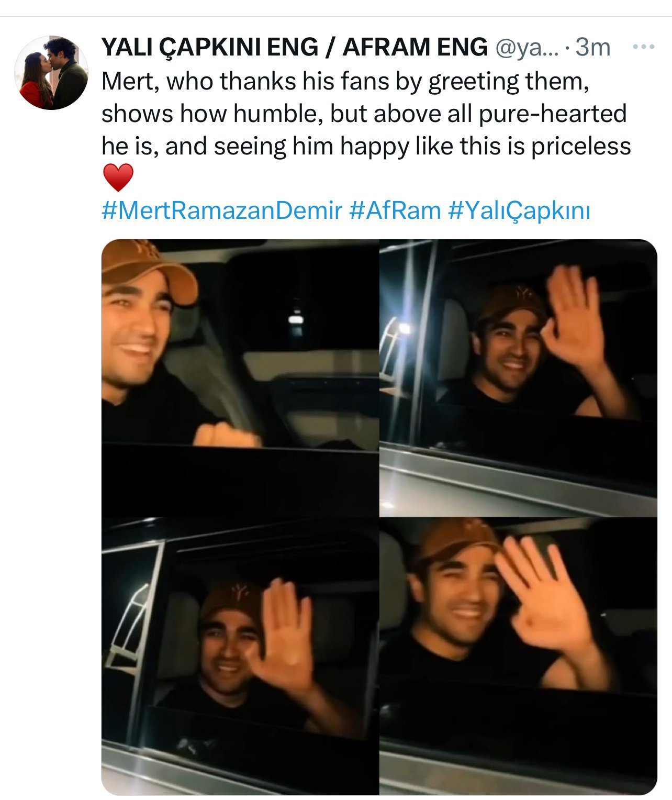Click the truncated @ya... handle
This screenshot has width=672, height=800.
[x=526, y=48]
